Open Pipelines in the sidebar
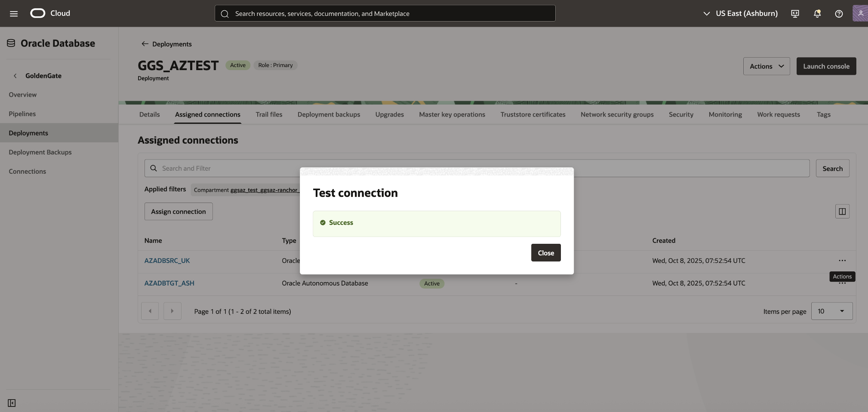This screenshot has width=868, height=412. coord(22,114)
